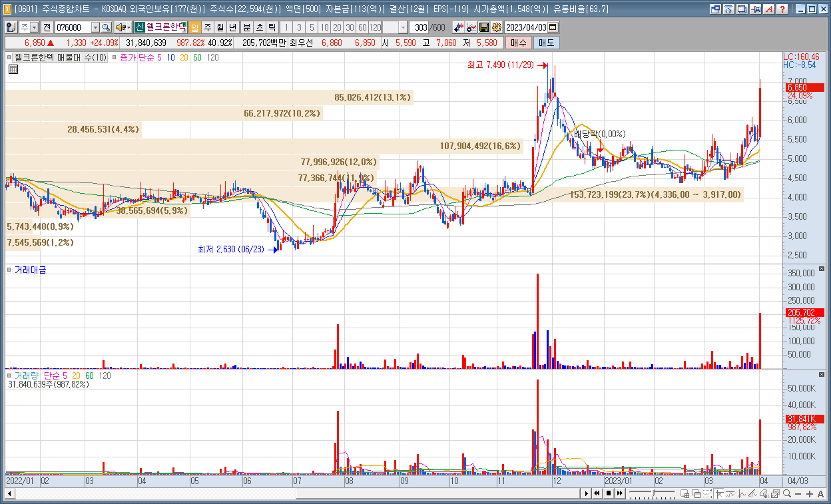Click the rewind playback button
The width and height of the screenshot is (831, 504).
(597, 493)
